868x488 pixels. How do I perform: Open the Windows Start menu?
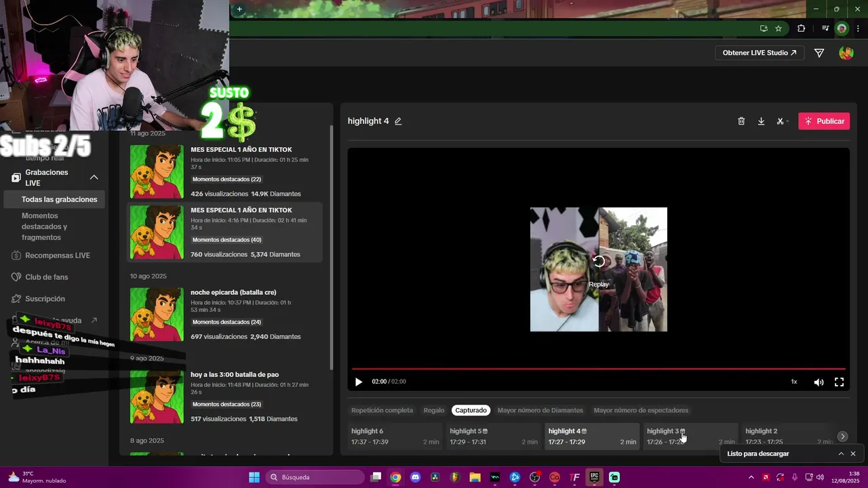pos(254,477)
